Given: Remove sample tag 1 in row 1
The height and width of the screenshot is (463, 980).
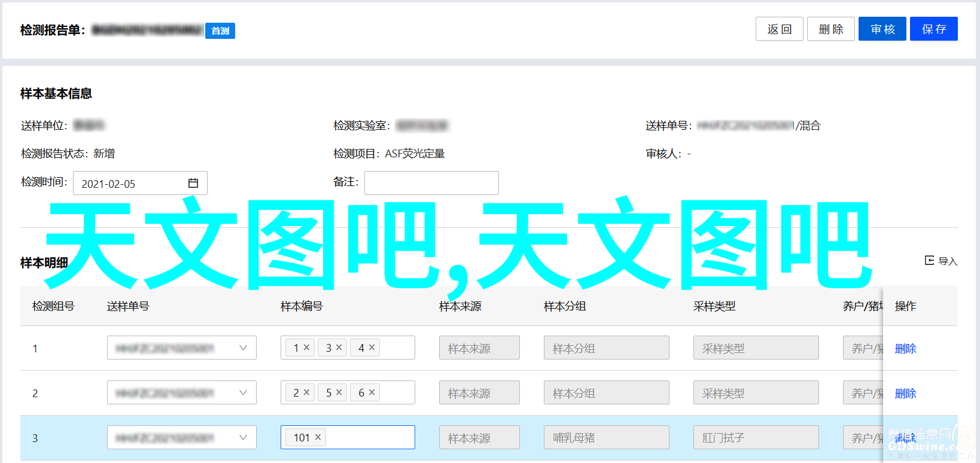Looking at the screenshot, I should click(307, 347).
